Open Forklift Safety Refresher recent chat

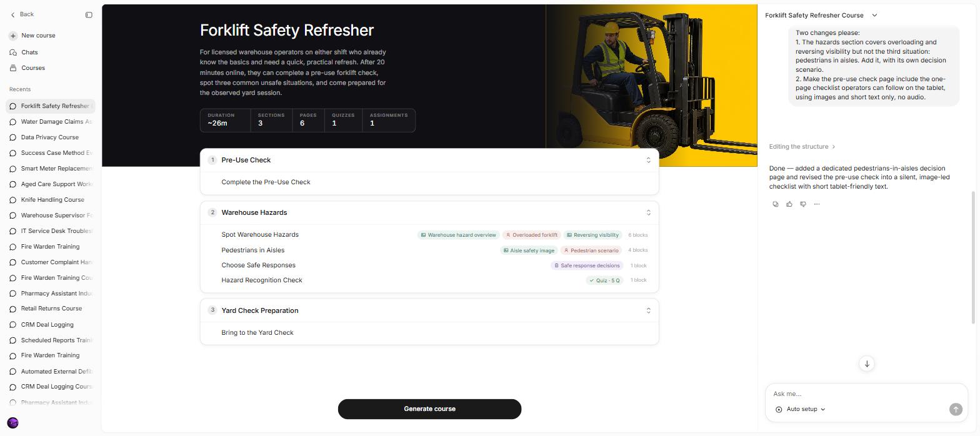(51, 106)
